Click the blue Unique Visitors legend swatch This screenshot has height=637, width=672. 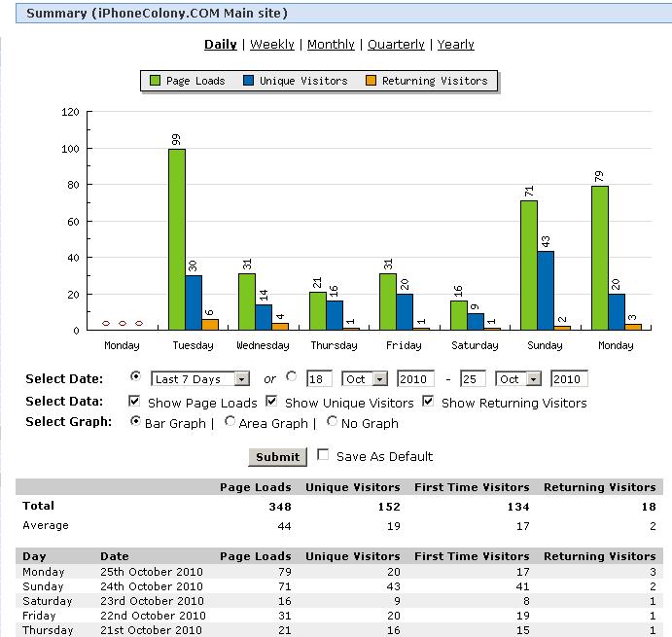(x=248, y=81)
